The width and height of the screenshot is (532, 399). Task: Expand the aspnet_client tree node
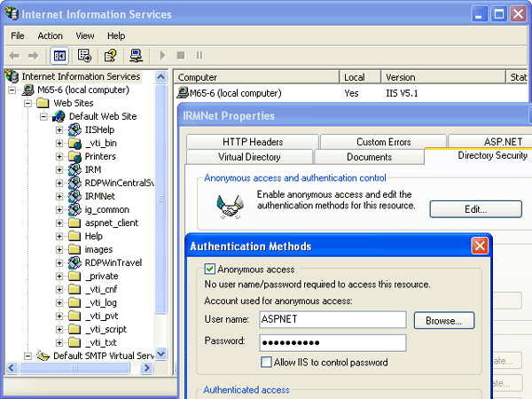tap(59, 223)
